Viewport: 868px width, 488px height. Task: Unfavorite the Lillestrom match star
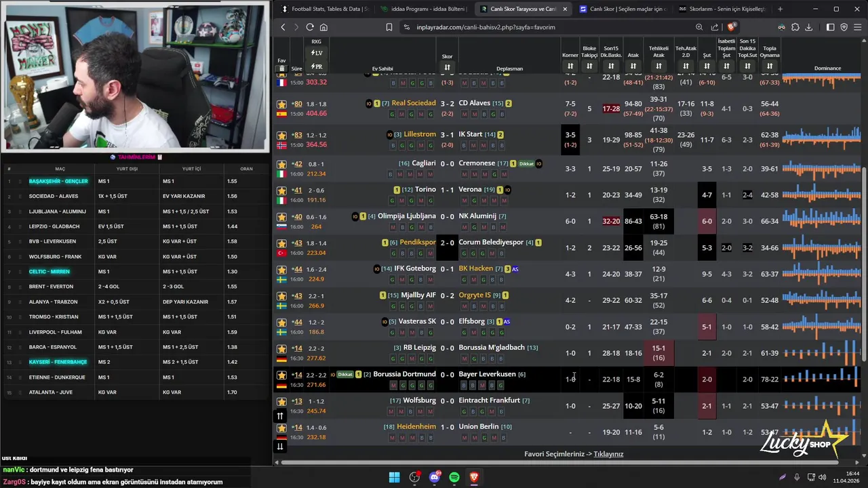pos(281,136)
